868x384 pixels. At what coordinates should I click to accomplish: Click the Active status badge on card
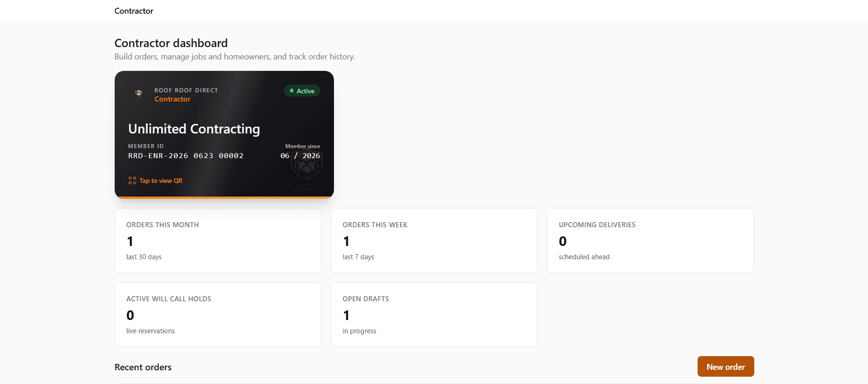point(302,91)
